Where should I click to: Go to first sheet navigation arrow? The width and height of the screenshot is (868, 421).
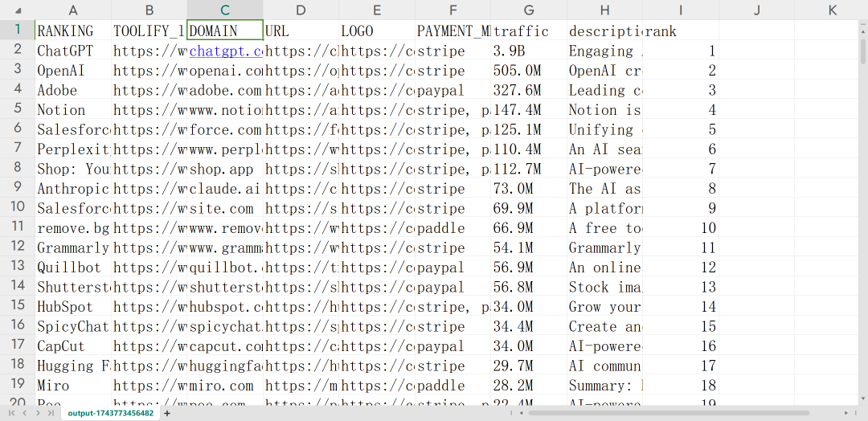coord(10,413)
